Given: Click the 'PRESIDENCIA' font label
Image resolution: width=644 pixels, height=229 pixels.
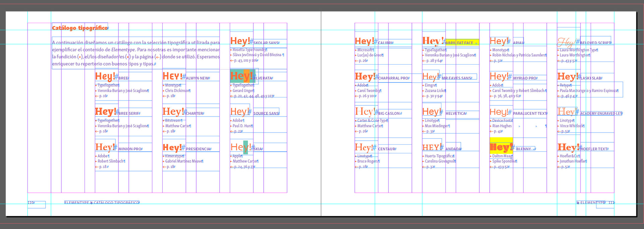Looking at the screenshot, I should 198,149.
